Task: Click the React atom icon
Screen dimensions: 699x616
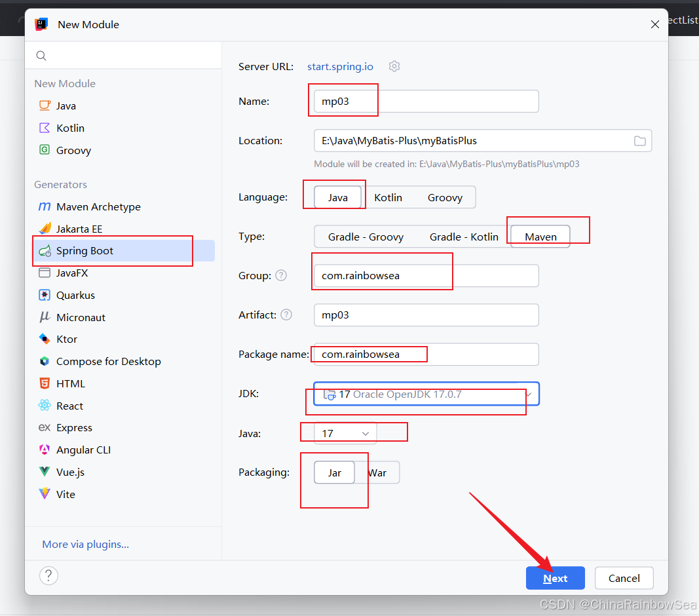Action: point(45,406)
